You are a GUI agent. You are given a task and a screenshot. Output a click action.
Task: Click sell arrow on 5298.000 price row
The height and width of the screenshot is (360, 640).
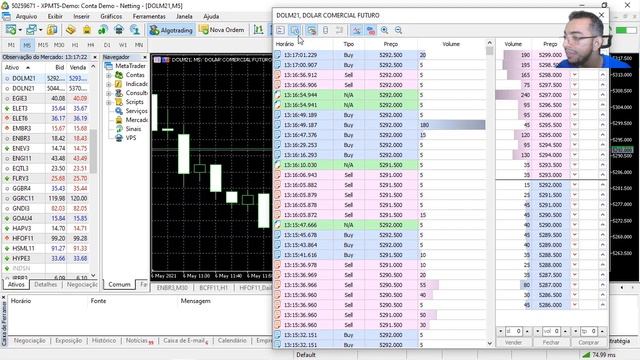(575, 75)
